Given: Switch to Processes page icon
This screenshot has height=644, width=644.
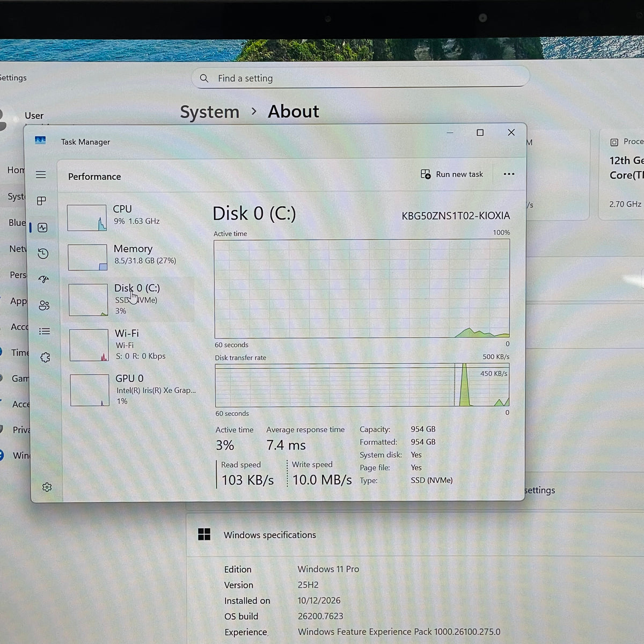Looking at the screenshot, I should tap(41, 201).
